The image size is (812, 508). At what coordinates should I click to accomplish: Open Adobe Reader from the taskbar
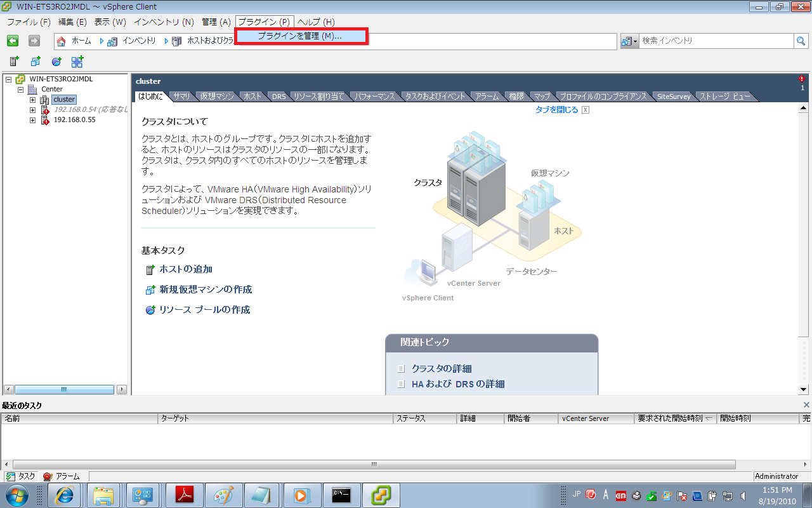pyautogui.click(x=183, y=495)
